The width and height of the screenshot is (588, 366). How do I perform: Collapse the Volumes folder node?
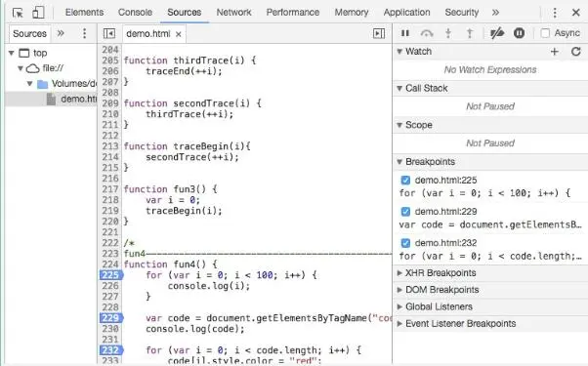click(29, 84)
